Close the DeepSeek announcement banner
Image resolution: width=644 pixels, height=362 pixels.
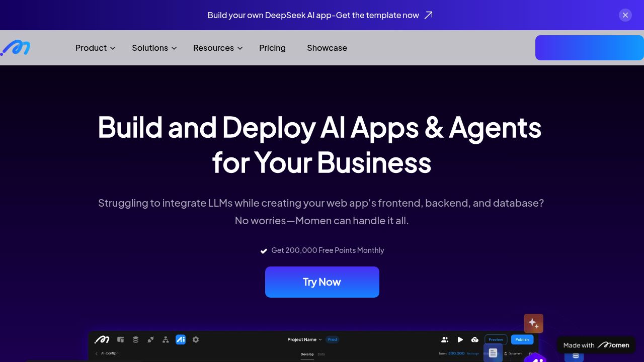pos(625,15)
